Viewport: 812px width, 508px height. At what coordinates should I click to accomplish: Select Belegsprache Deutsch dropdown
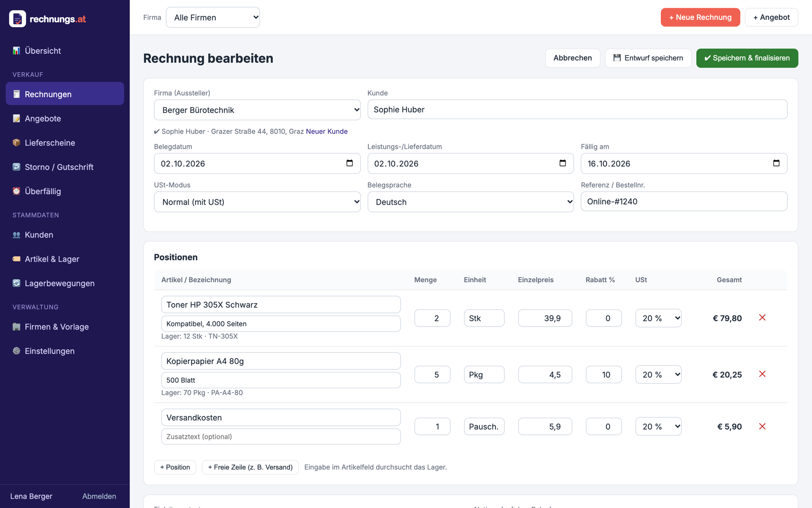(471, 202)
